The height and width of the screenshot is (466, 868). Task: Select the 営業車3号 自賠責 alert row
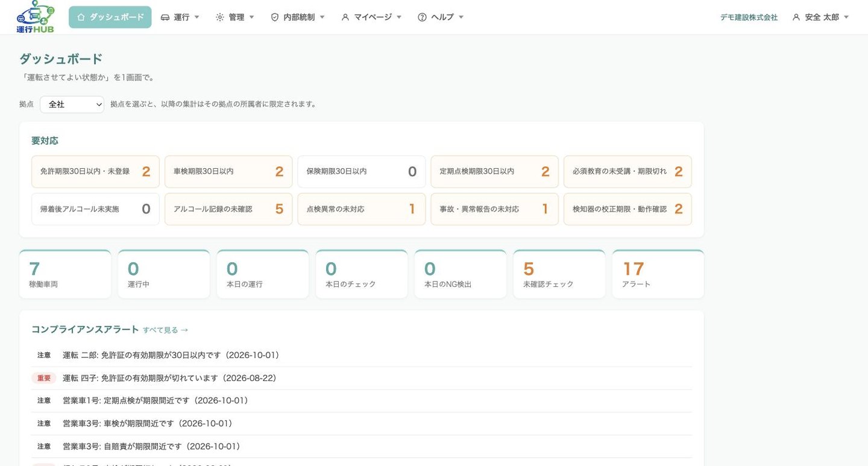[362, 447]
